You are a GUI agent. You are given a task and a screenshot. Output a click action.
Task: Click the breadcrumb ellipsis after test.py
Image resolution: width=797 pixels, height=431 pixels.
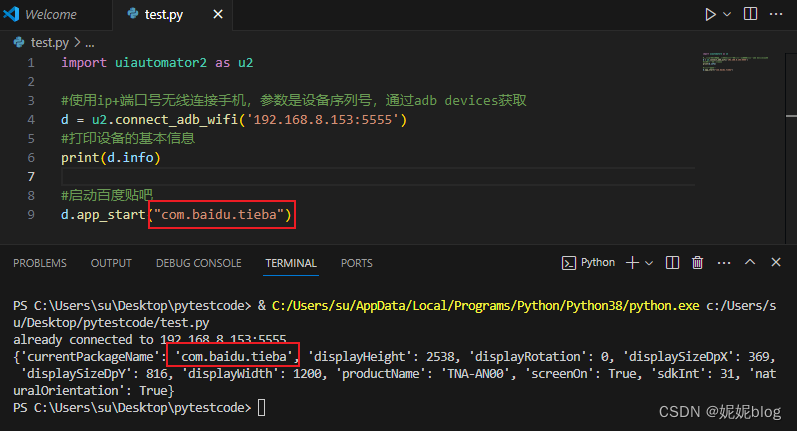tap(89, 44)
